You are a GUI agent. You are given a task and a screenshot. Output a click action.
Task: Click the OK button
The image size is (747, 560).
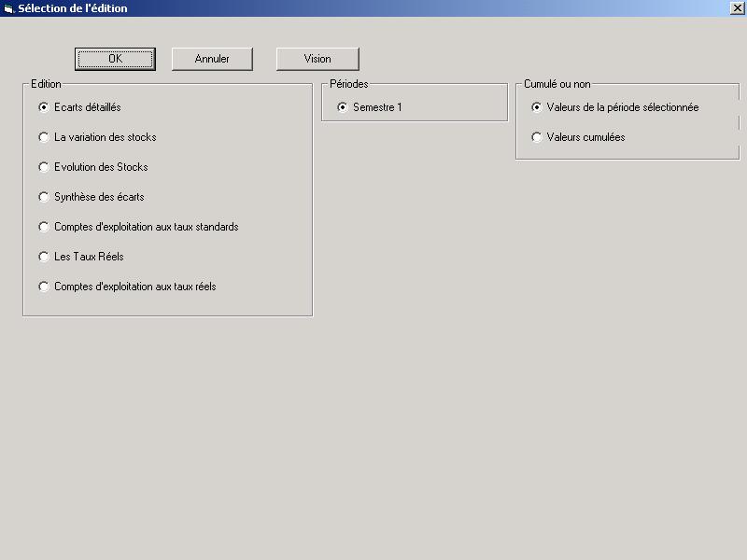pyautogui.click(x=115, y=59)
